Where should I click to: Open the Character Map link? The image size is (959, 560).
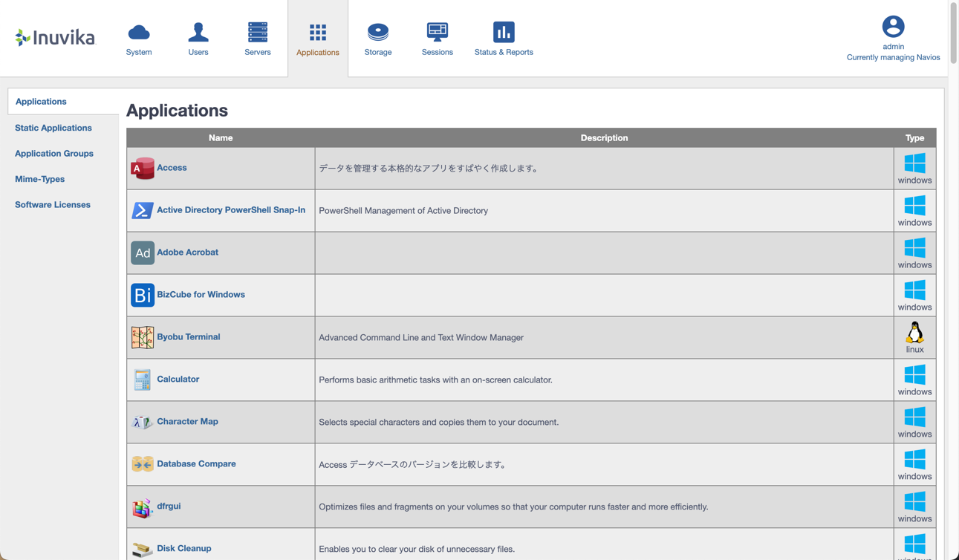pos(187,422)
